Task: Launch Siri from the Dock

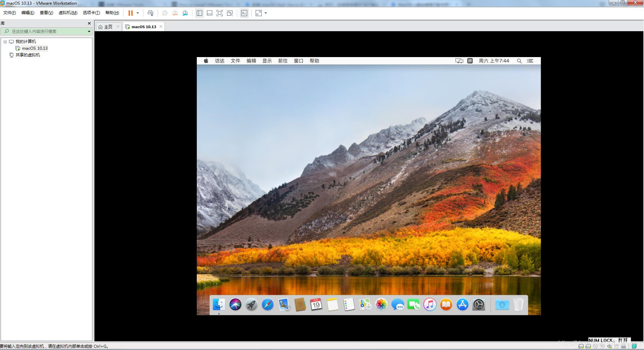Action: [235, 305]
